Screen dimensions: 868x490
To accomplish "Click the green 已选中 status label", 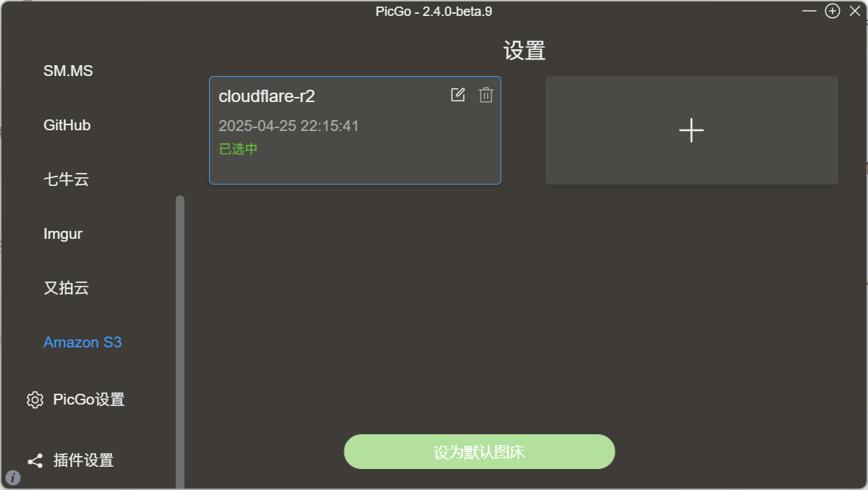I will (x=238, y=149).
